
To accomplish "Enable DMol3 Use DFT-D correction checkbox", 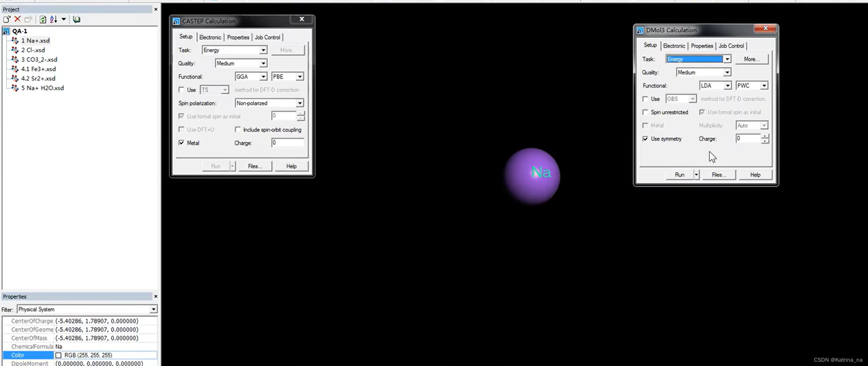I will [645, 99].
